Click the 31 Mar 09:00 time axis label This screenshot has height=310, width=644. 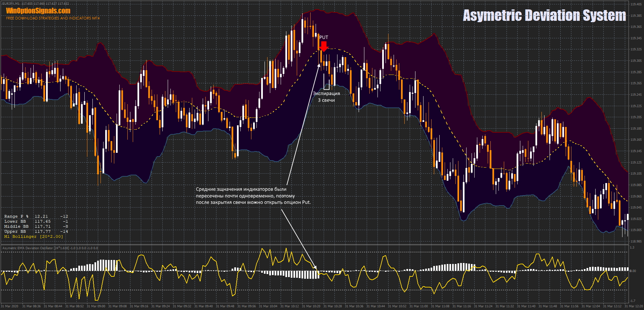[96, 306]
